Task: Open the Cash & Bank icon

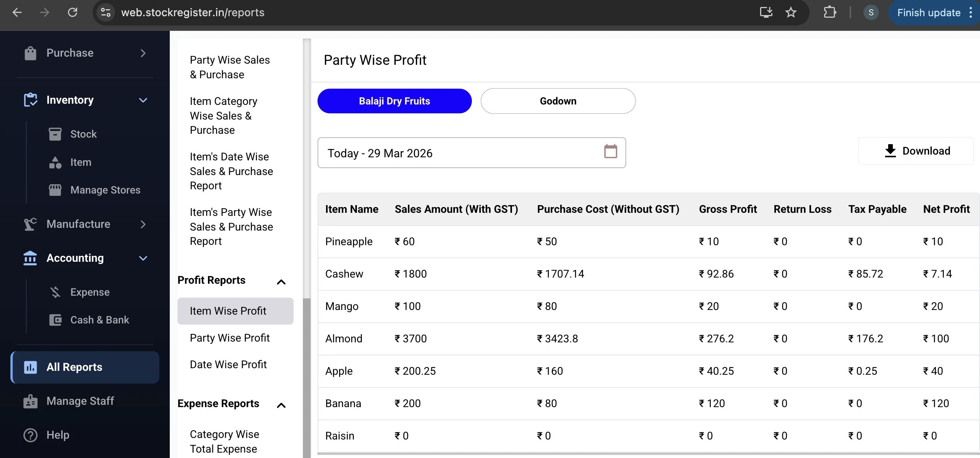Action: [x=55, y=320]
